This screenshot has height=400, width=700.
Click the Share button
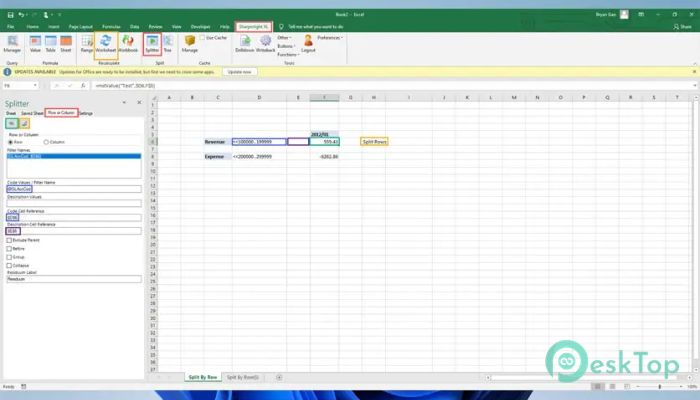pos(682,27)
